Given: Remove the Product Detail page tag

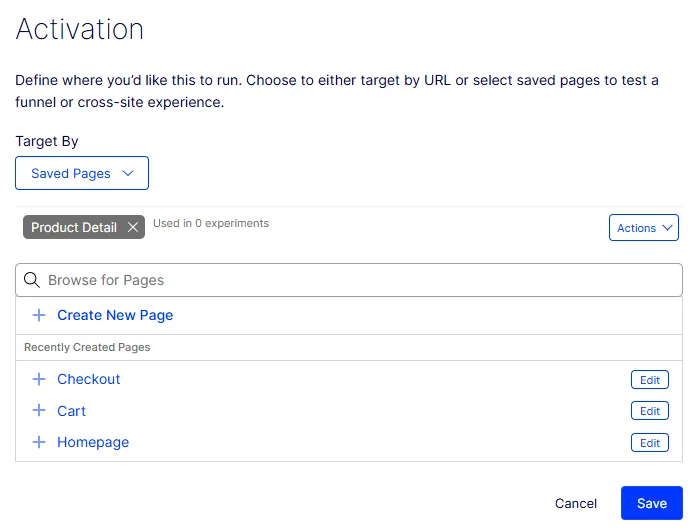Looking at the screenshot, I should coord(133,227).
